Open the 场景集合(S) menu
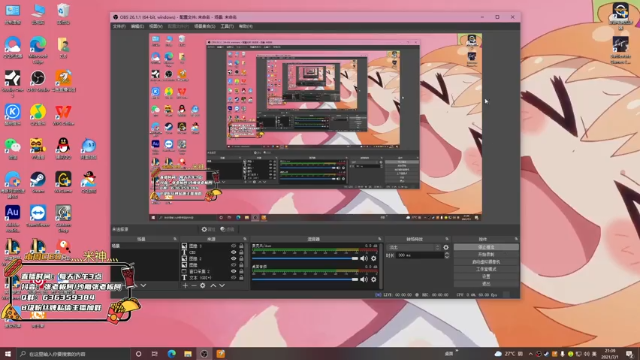The image size is (640, 360). [x=204, y=26]
